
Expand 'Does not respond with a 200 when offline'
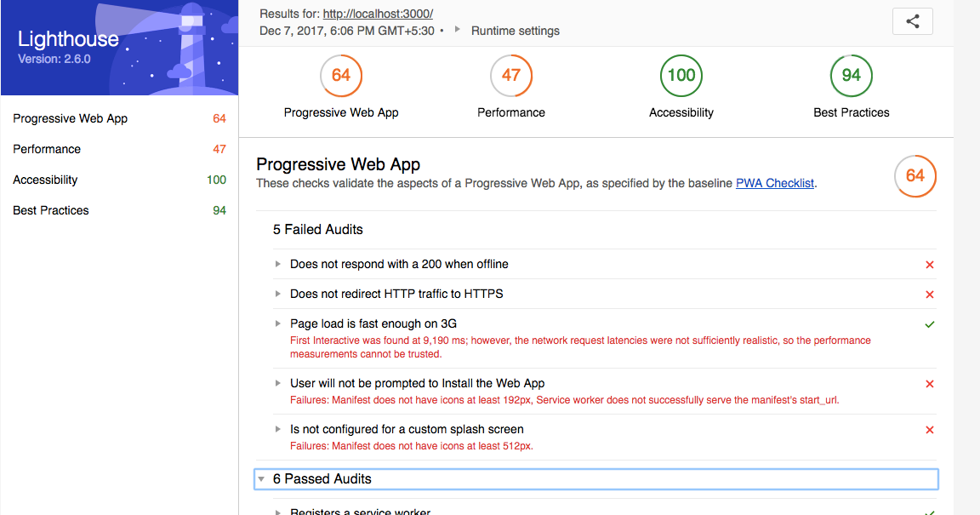point(277,264)
